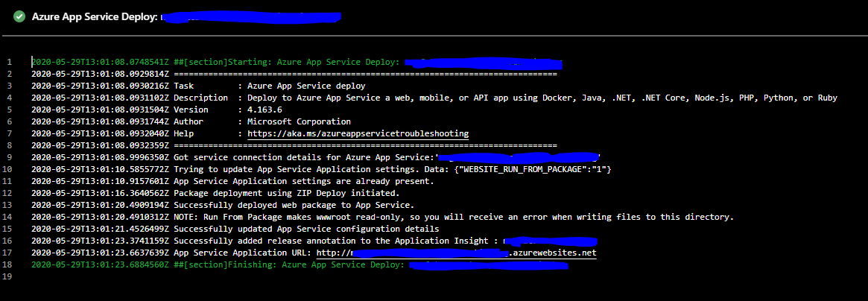Click the second separator line on line 8
Image resolution: width=868 pixels, height=301 pixels.
pyautogui.click(x=365, y=145)
